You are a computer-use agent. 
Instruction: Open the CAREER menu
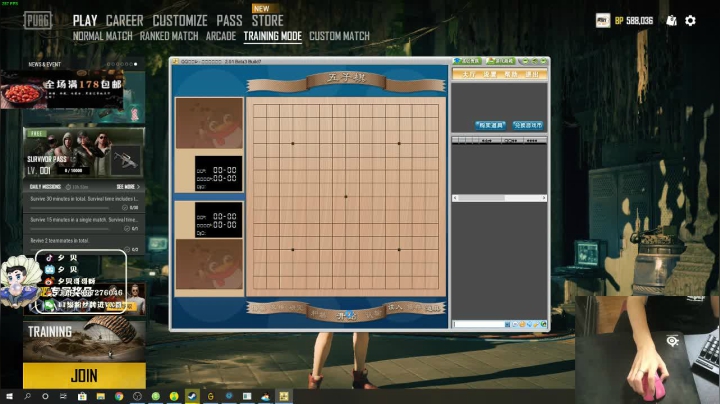(124, 21)
